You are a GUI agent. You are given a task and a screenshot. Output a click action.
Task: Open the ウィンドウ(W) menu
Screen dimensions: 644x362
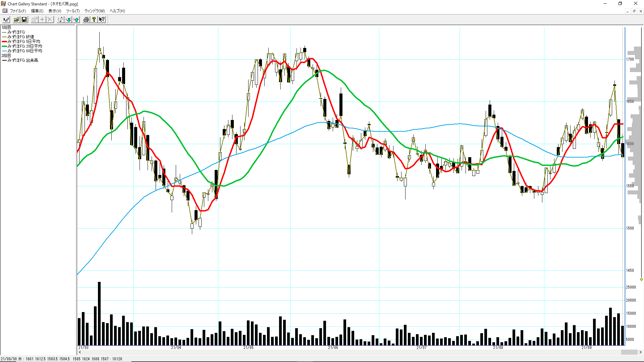(x=94, y=11)
